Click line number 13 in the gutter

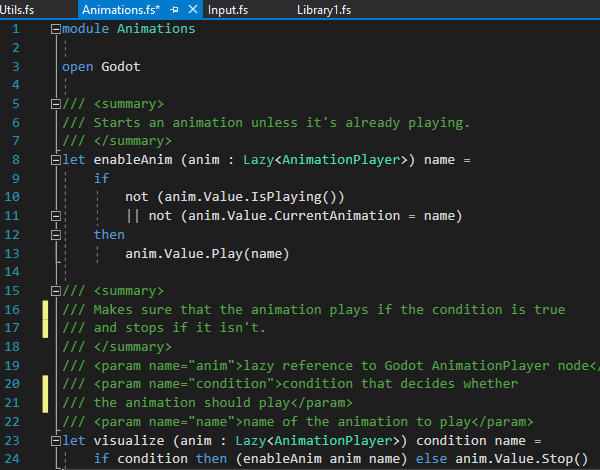(x=14, y=254)
